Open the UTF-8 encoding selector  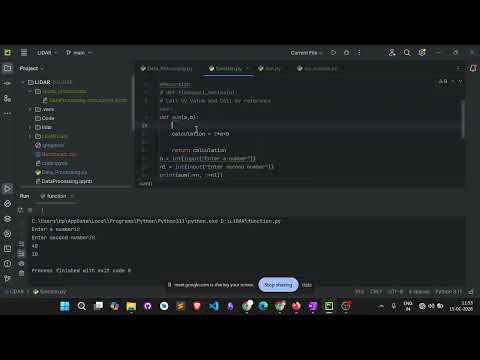click(x=395, y=292)
